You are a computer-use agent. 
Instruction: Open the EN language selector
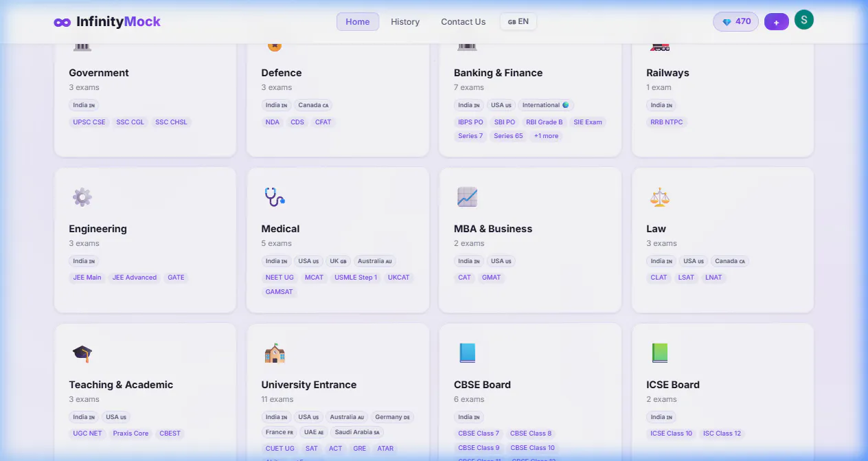coord(518,21)
